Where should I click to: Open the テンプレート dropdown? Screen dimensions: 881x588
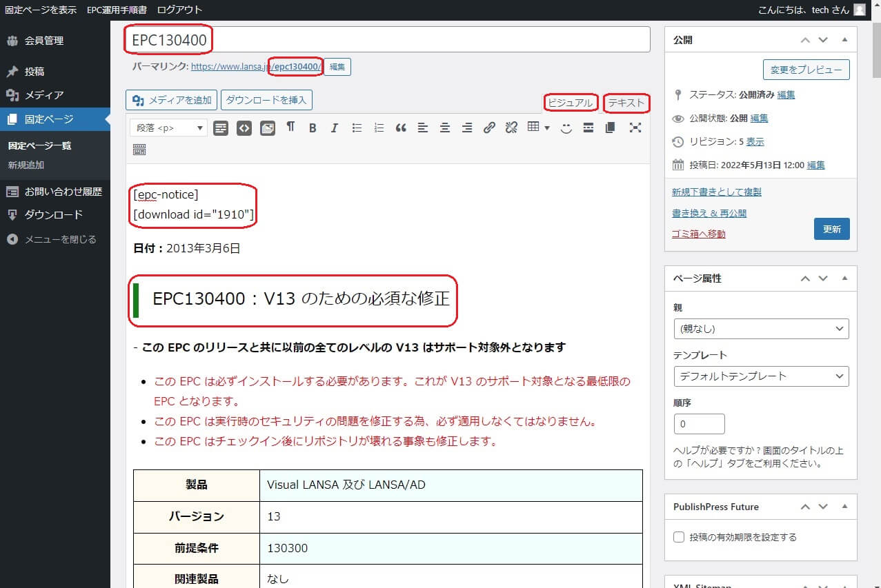761,376
